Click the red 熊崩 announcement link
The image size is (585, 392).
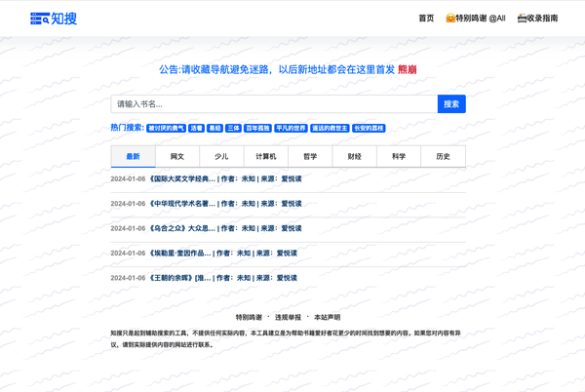[407, 69]
